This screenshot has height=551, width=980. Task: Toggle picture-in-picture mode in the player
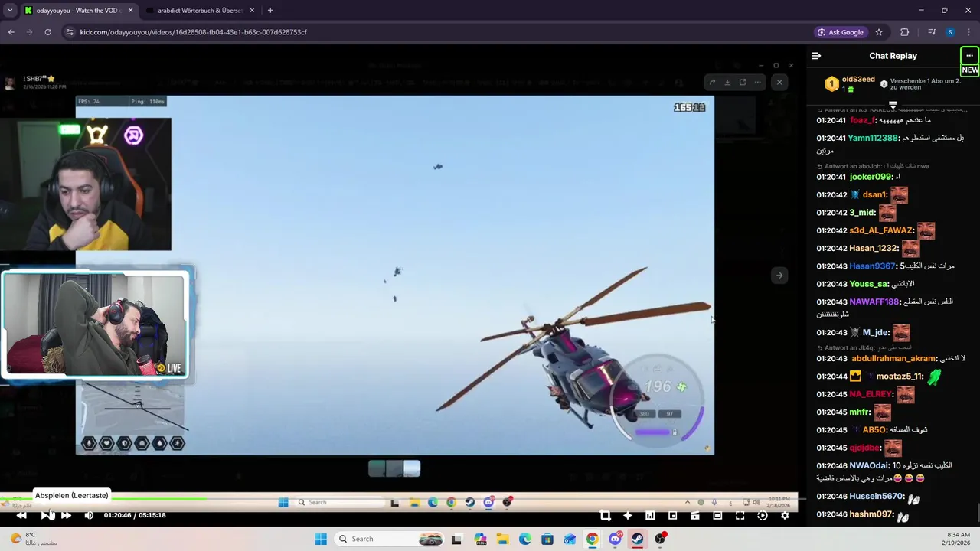click(x=672, y=515)
